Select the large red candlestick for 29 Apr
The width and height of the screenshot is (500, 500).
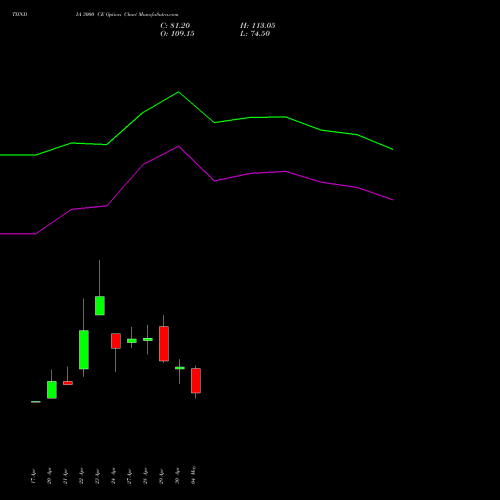pos(164,344)
